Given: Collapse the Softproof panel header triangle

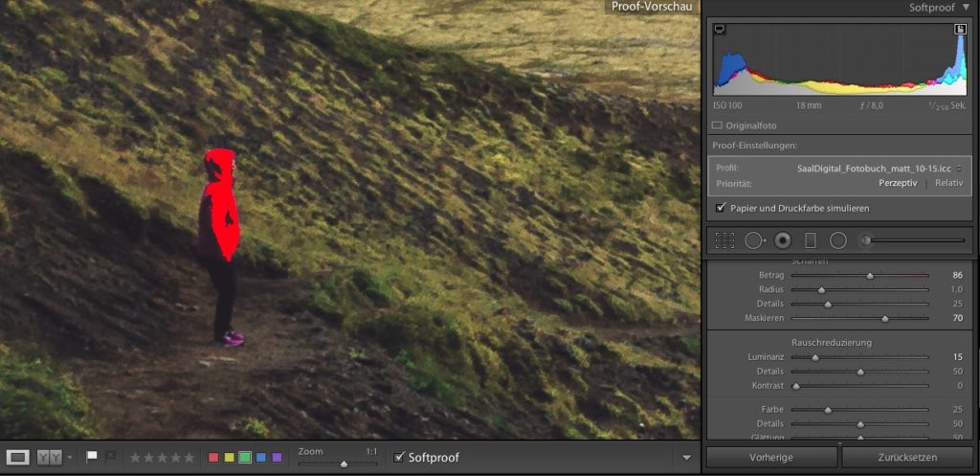Looking at the screenshot, I should coord(966,8).
